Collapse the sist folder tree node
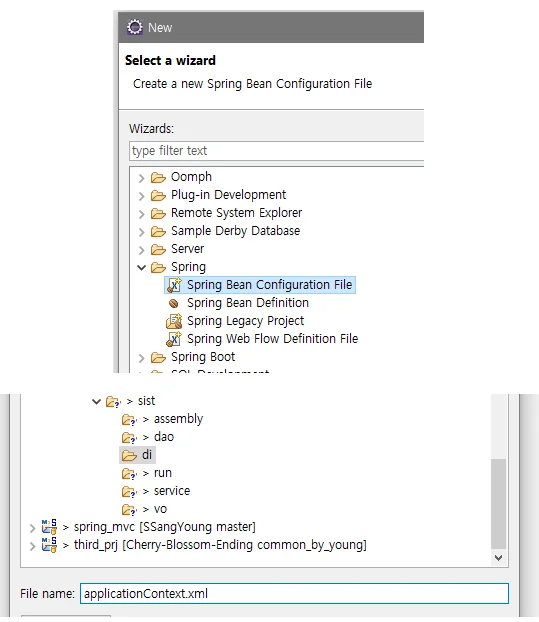The height and width of the screenshot is (622, 539). (x=96, y=401)
